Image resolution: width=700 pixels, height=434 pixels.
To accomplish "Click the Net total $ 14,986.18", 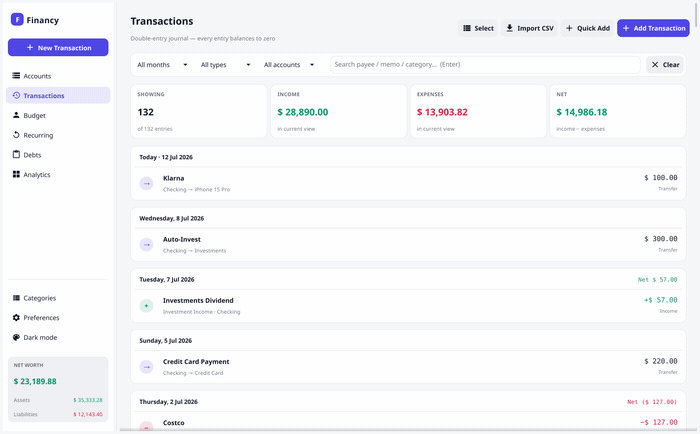I will point(582,112).
